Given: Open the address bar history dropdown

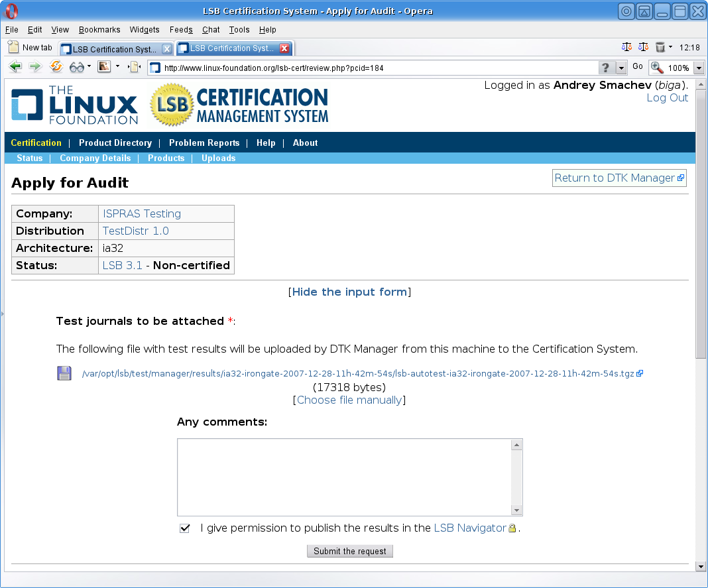Looking at the screenshot, I should (x=621, y=68).
